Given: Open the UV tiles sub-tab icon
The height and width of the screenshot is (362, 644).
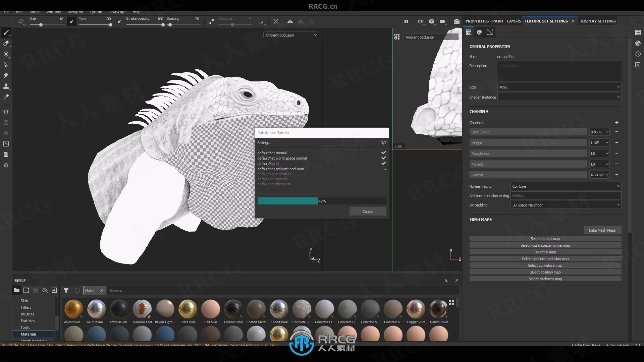Looking at the screenshot, I should click(490, 32).
